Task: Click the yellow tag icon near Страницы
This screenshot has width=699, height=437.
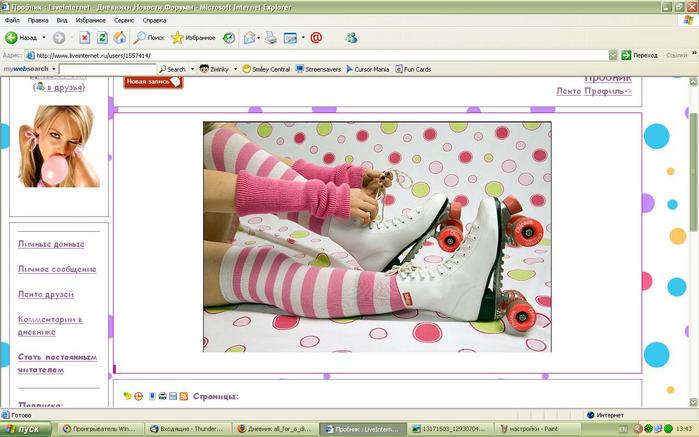Action: 127,396
